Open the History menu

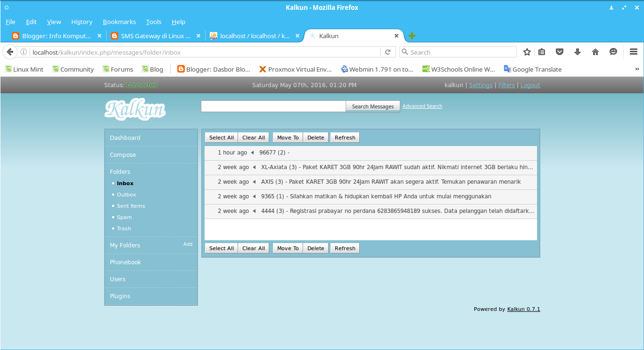(82, 22)
